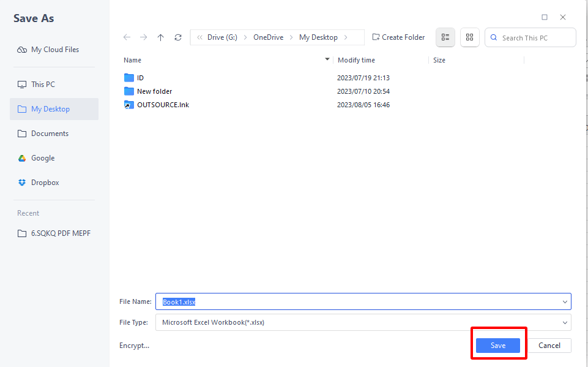Open the File Name dropdown arrow

coord(565,301)
